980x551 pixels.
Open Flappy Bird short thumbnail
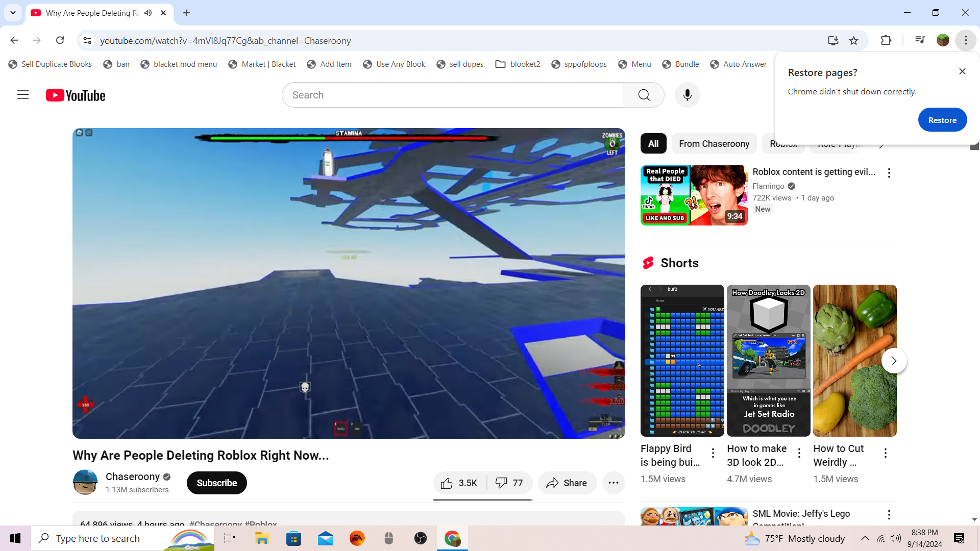[x=682, y=361]
